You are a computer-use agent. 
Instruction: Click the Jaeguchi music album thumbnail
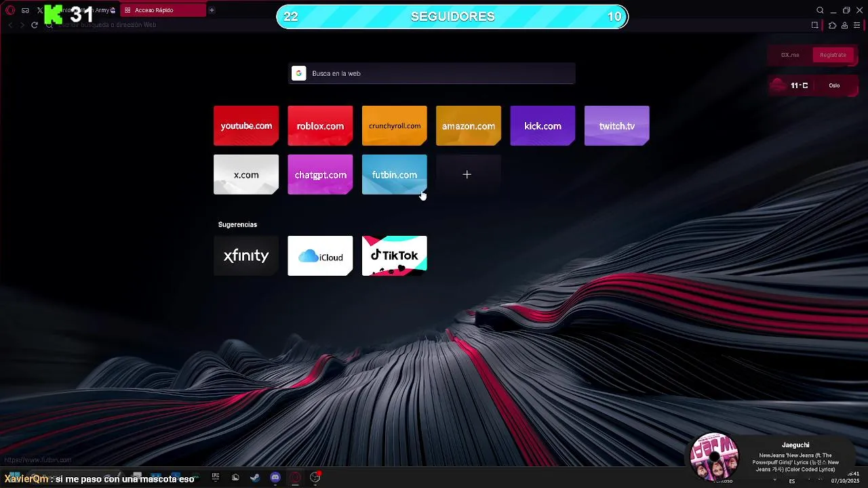click(714, 456)
